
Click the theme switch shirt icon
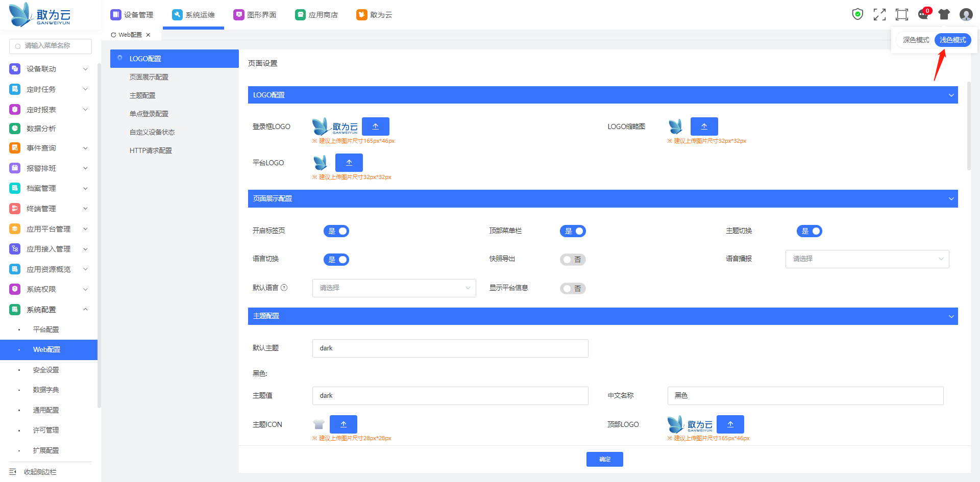pos(944,14)
